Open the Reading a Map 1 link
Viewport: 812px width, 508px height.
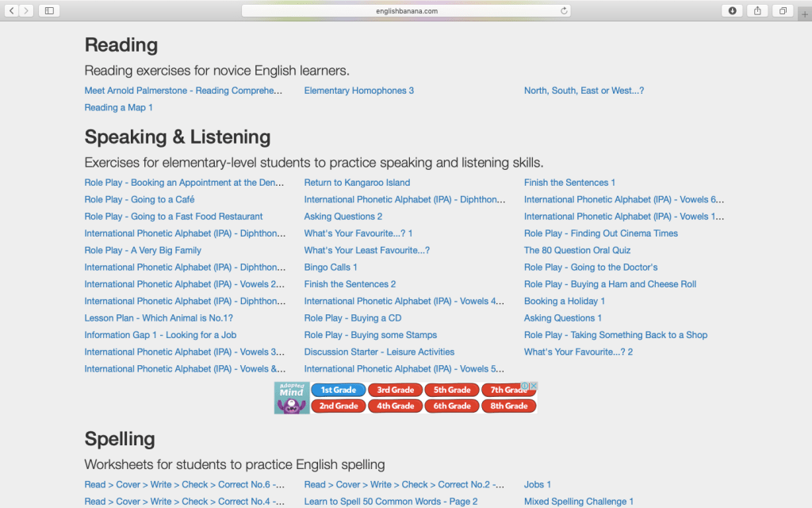point(118,107)
